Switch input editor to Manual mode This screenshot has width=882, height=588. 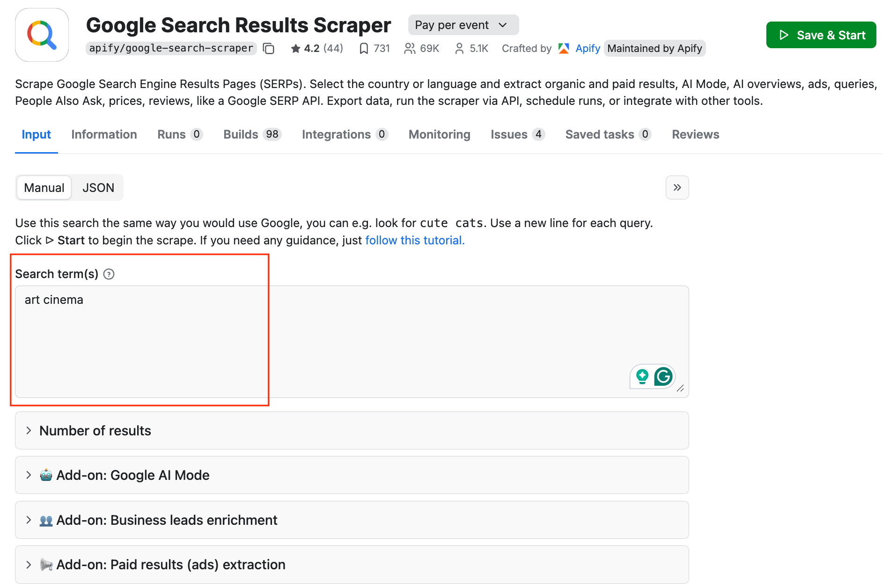pos(44,187)
